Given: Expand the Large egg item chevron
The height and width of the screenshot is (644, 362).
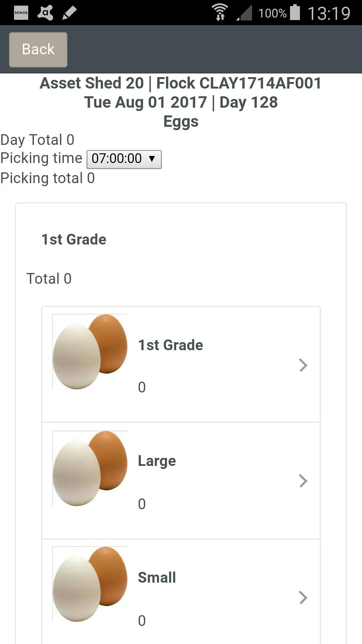Looking at the screenshot, I should pos(303,481).
